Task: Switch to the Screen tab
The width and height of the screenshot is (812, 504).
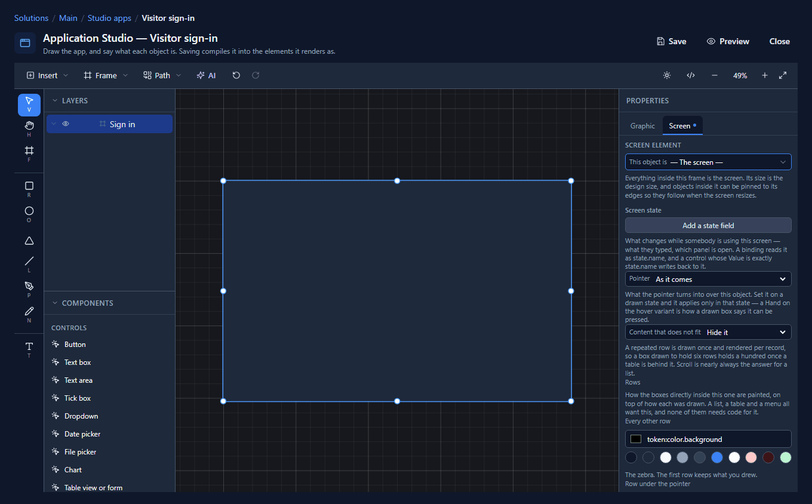Action: (x=682, y=126)
